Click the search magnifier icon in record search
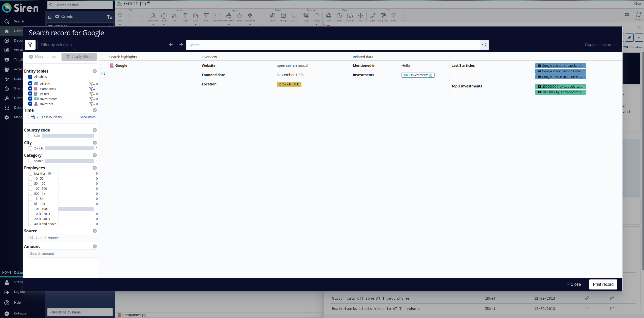Viewport: 644px width, 318px height. pyautogui.click(x=484, y=45)
